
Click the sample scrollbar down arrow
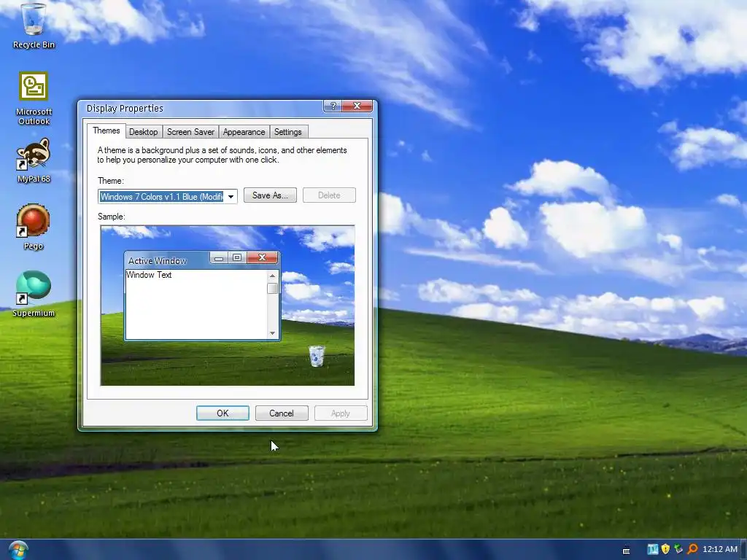pyautogui.click(x=273, y=332)
